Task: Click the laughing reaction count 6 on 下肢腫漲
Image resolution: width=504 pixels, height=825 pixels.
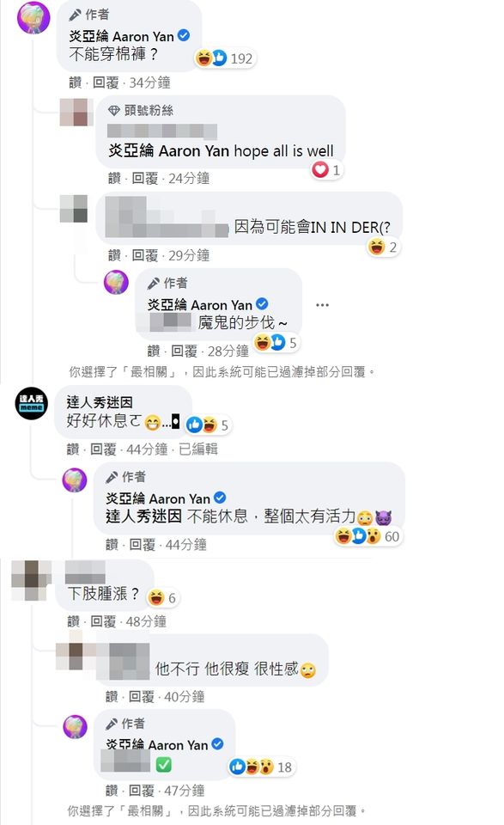Action: (x=162, y=598)
